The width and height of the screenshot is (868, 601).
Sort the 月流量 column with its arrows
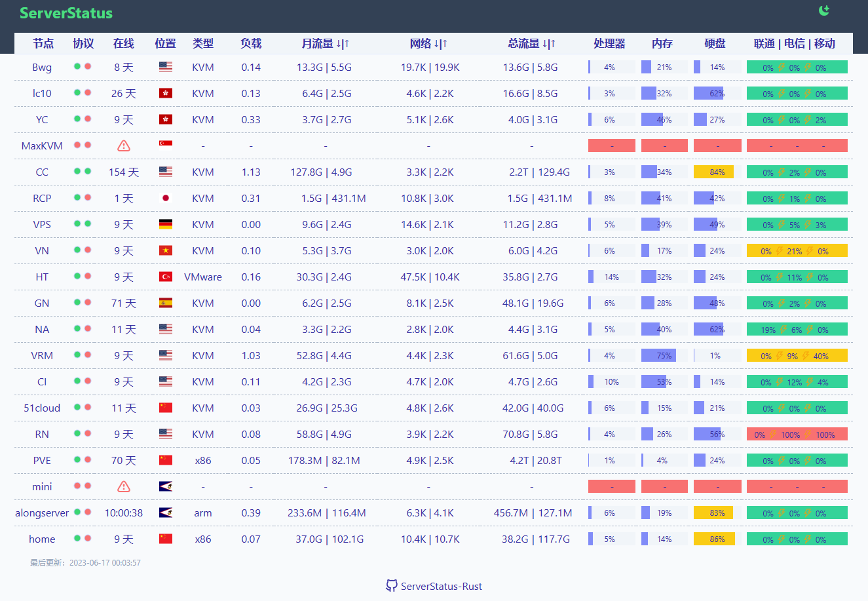click(x=341, y=43)
